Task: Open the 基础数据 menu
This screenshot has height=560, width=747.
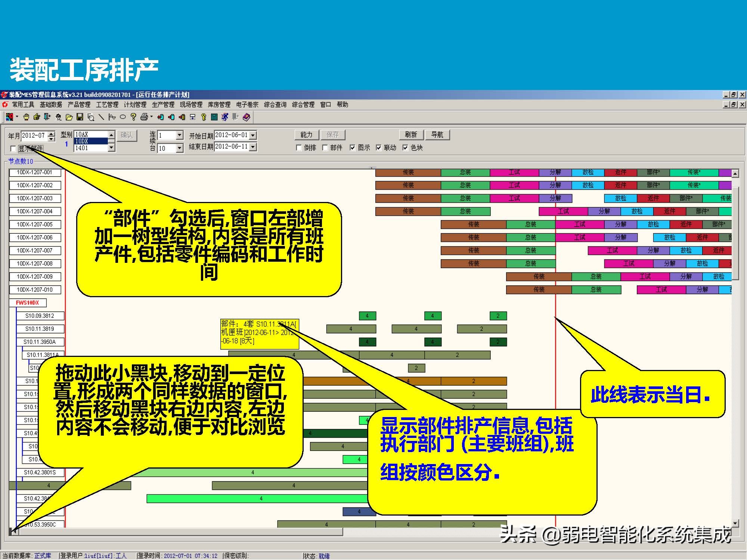Action: point(51,105)
